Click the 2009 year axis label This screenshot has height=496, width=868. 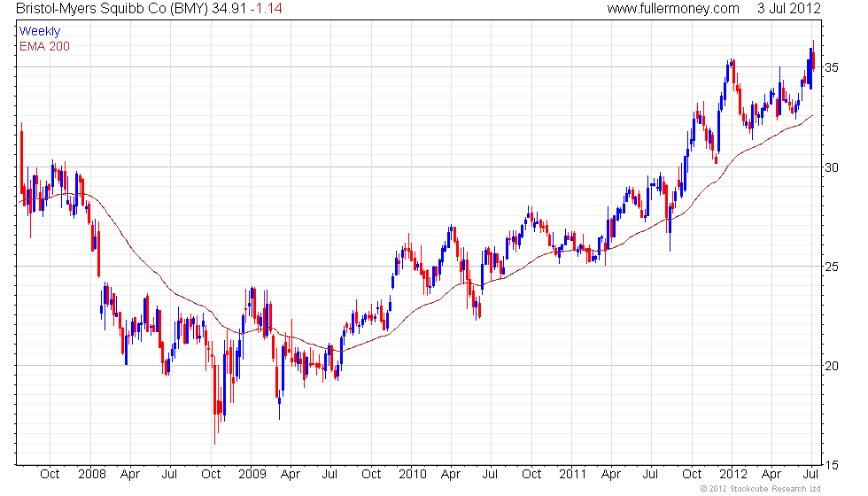click(x=252, y=475)
